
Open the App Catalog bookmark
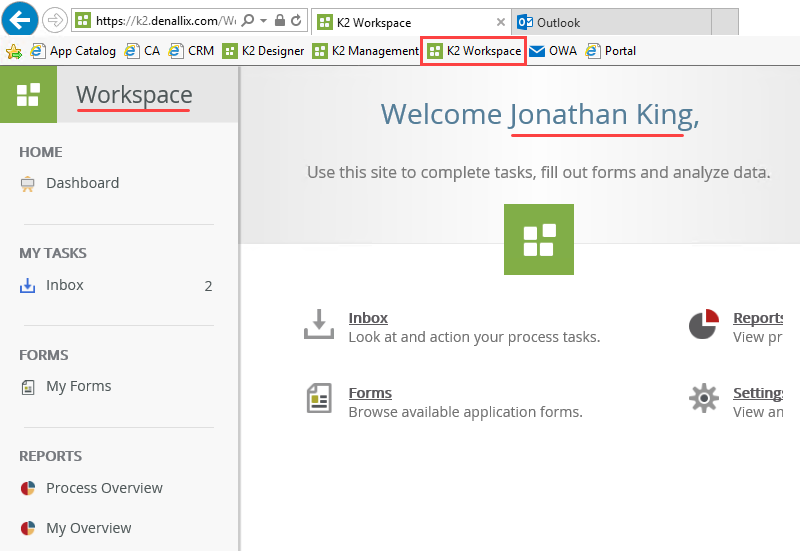pyautogui.click(x=73, y=51)
